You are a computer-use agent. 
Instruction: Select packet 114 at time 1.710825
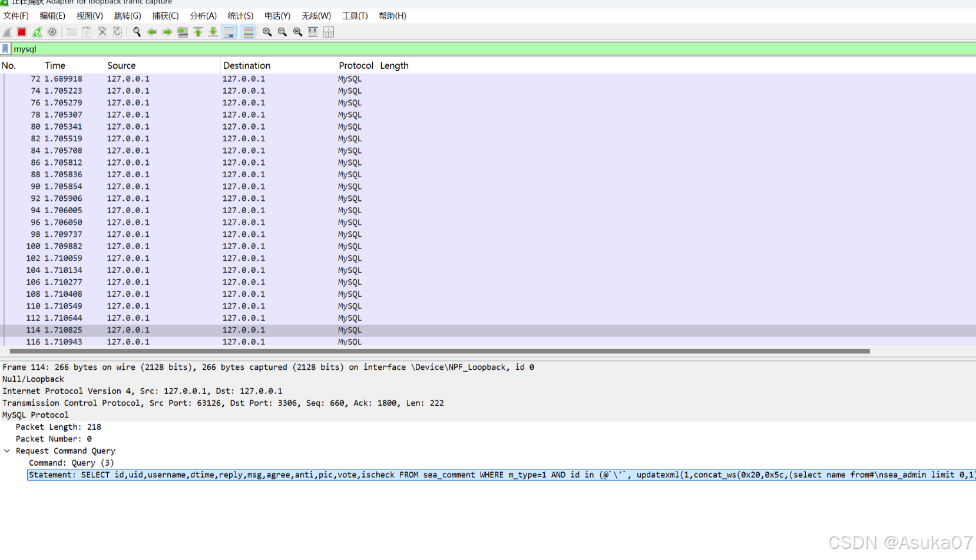tap(488, 330)
